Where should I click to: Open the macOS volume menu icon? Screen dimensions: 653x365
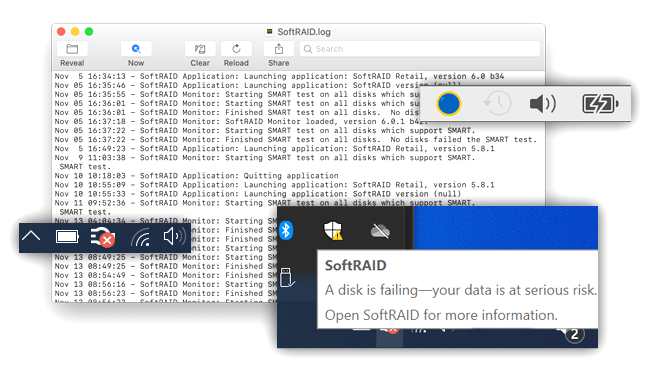pos(543,104)
